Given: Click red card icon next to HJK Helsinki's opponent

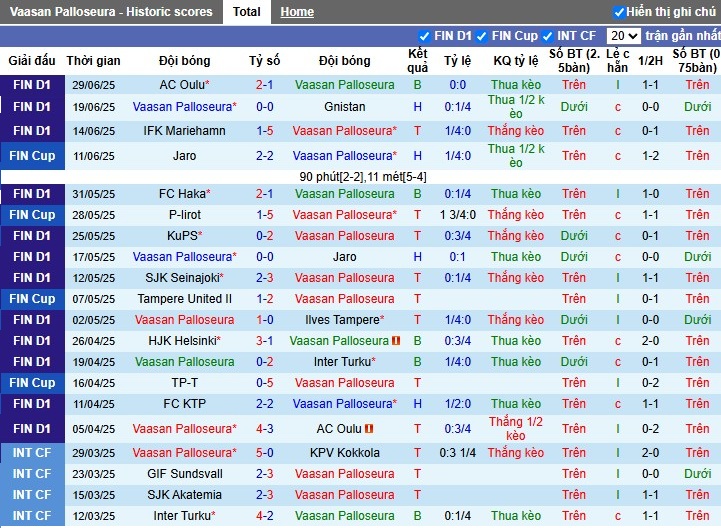Looking at the screenshot, I should coord(395,341).
